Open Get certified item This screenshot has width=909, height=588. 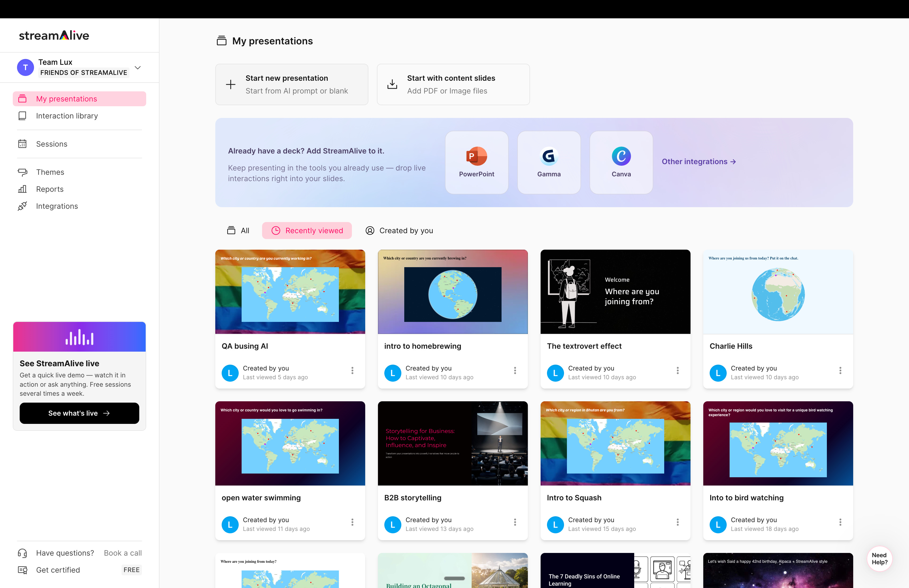(x=79, y=570)
